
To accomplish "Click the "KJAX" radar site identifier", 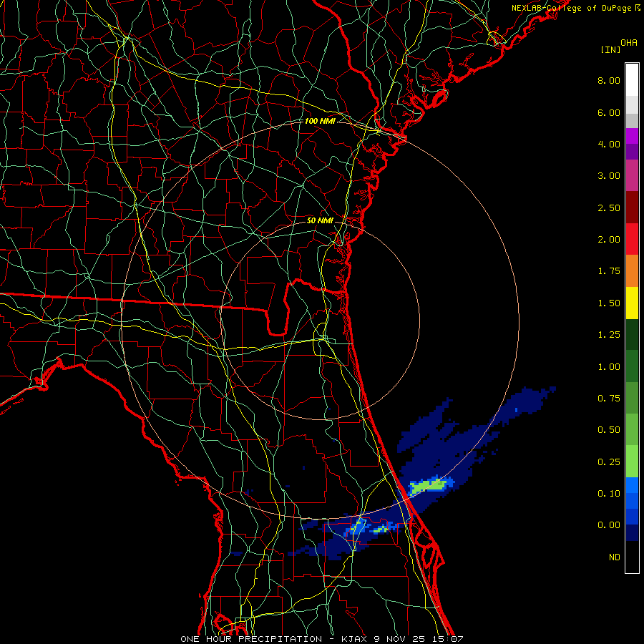I will click(x=354, y=639).
